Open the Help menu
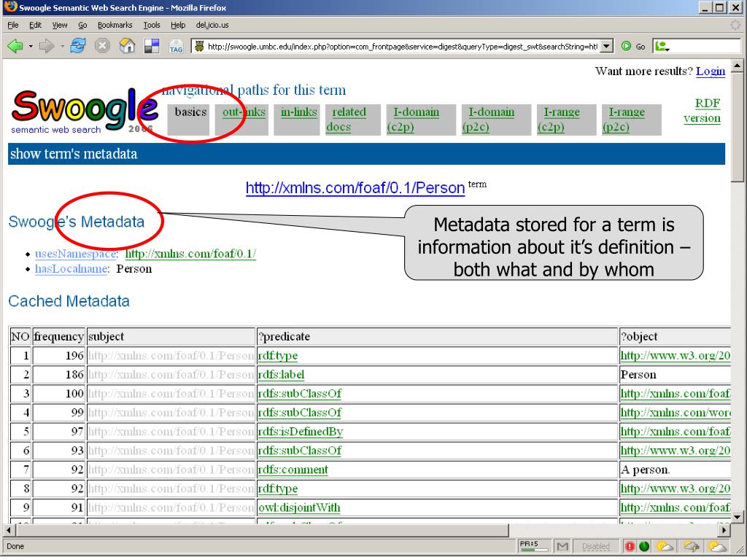Viewport: 747px width, 560px height. point(178,25)
